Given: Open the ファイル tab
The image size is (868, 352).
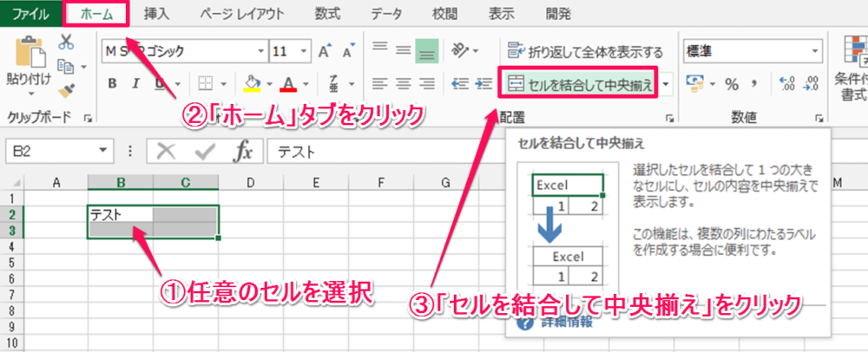Looking at the screenshot, I should click(x=30, y=13).
